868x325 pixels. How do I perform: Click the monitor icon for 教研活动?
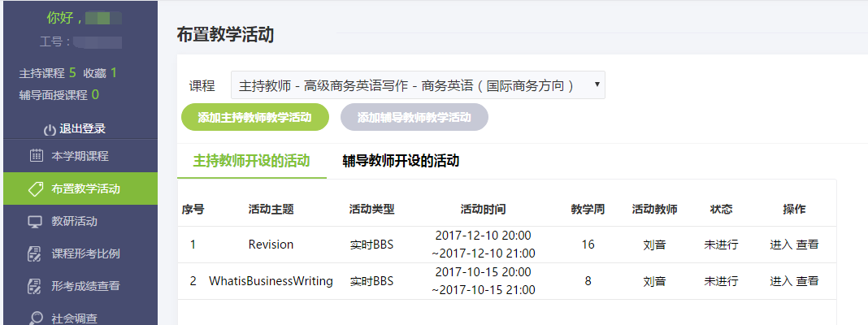point(36,222)
